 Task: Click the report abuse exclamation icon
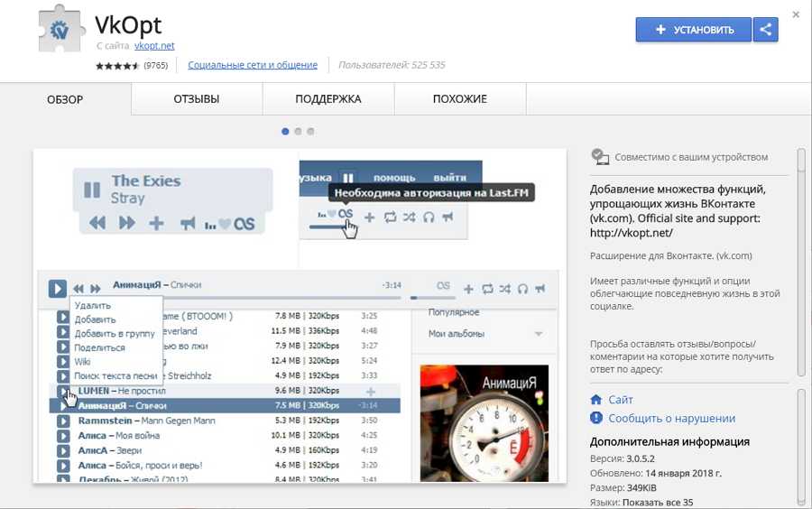coord(595,419)
